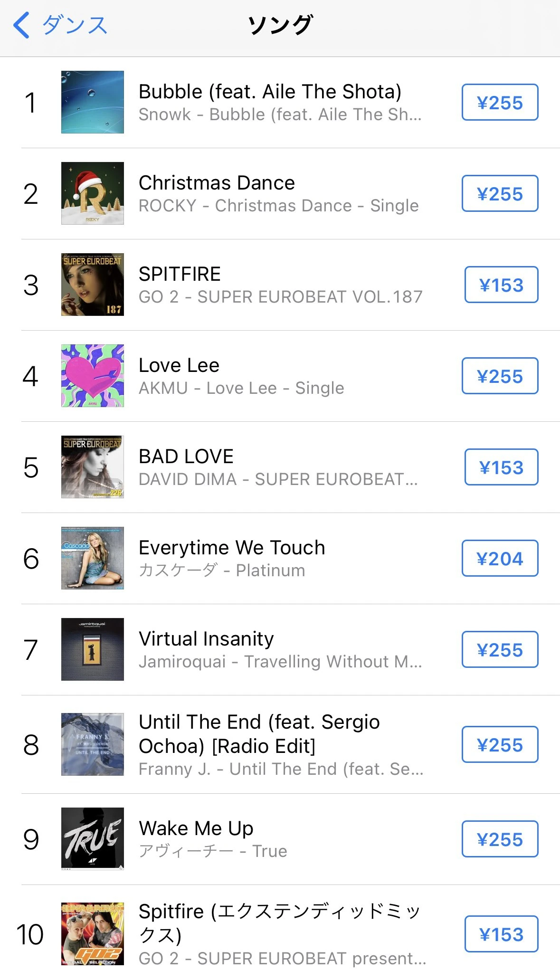Buy SPITFIRE for ¥153
560x970 pixels.
[x=501, y=285]
